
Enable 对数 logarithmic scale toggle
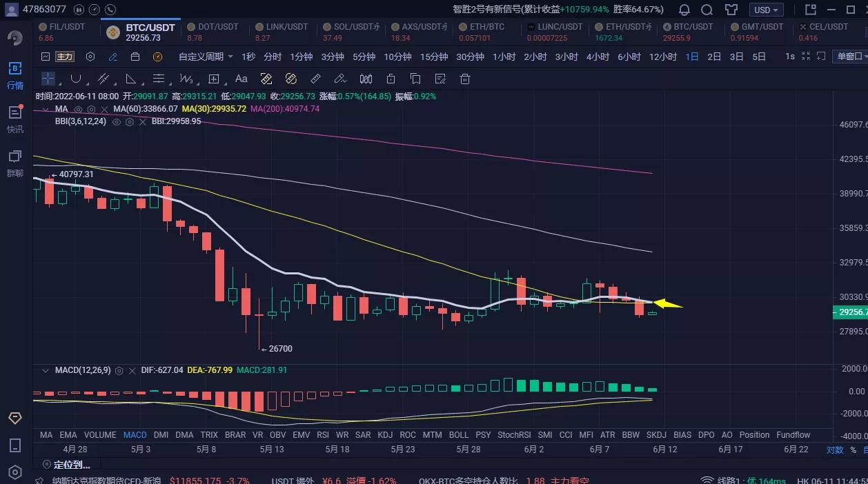pyautogui.click(x=834, y=450)
